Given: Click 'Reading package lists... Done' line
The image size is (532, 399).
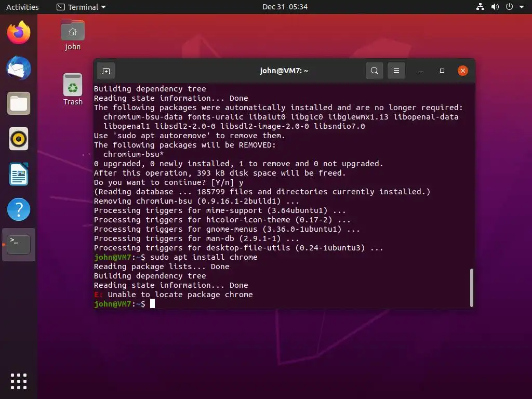Looking at the screenshot, I should (x=162, y=267).
